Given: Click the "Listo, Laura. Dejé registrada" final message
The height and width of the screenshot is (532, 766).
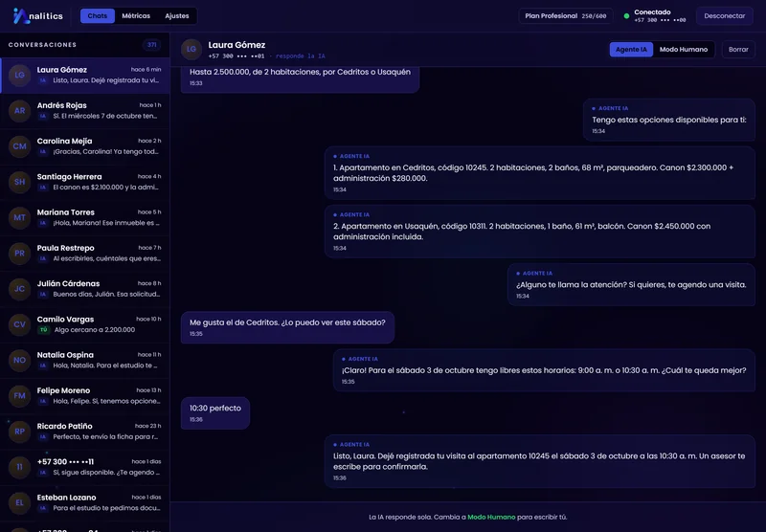Looking at the screenshot, I should pos(540,461).
